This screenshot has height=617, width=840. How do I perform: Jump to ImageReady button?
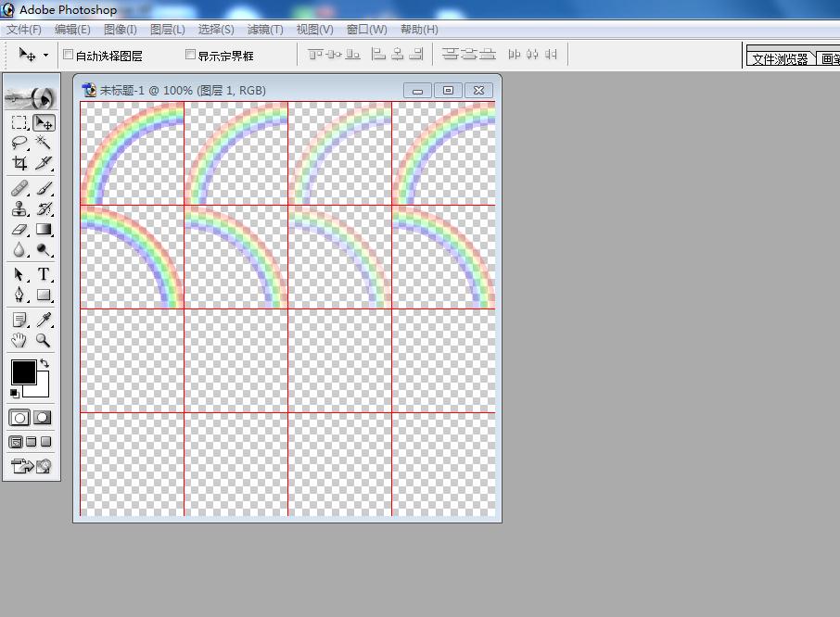32,466
